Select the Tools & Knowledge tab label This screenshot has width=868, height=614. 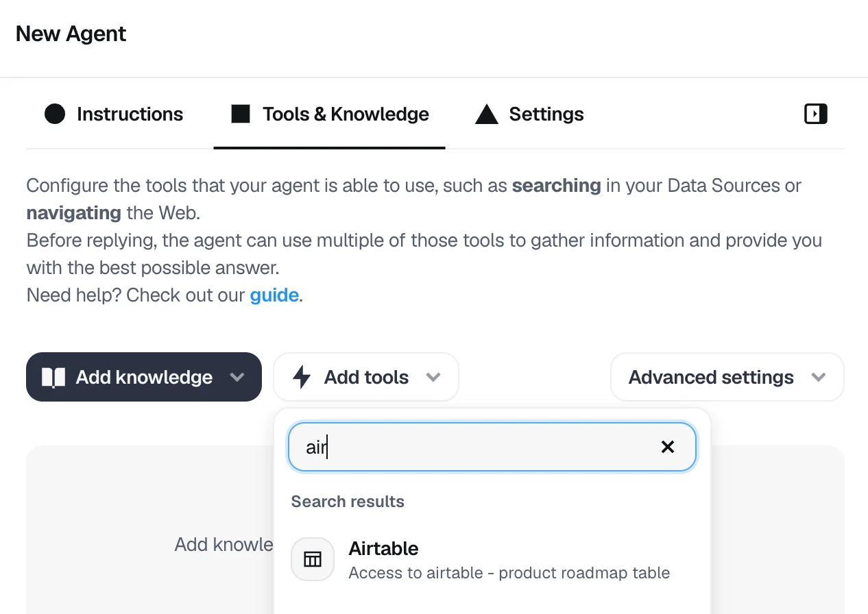click(x=346, y=114)
